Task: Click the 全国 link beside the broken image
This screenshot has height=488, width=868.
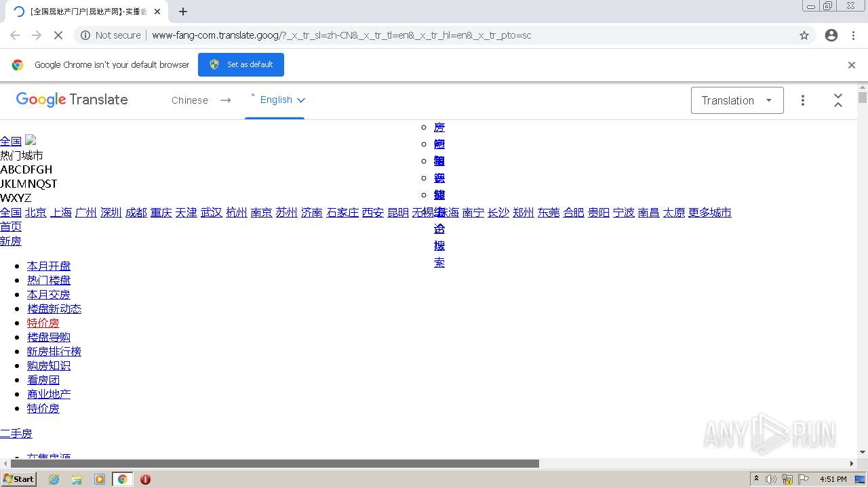Action: point(11,141)
